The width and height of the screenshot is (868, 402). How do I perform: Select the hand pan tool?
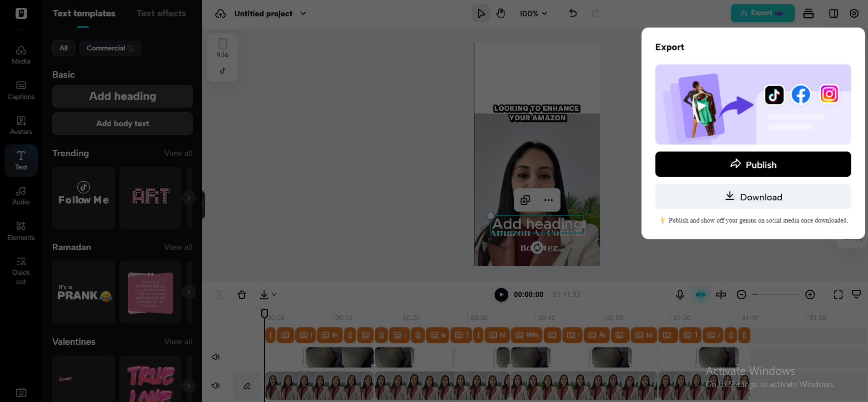click(x=501, y=14)
